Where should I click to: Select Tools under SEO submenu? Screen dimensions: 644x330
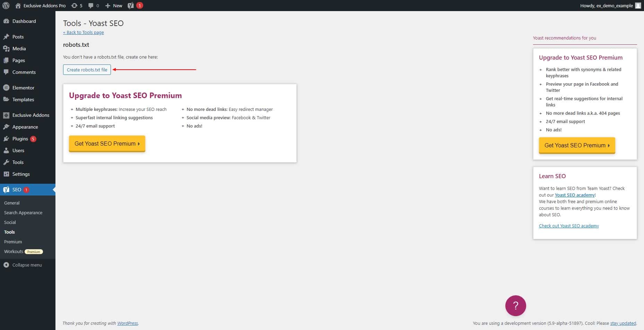click(9, 232)
